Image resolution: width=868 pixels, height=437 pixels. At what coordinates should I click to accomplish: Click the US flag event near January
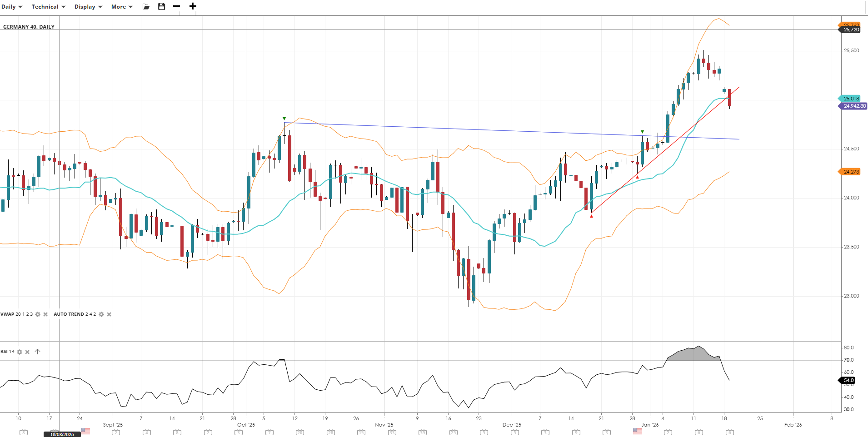point(638,432)
